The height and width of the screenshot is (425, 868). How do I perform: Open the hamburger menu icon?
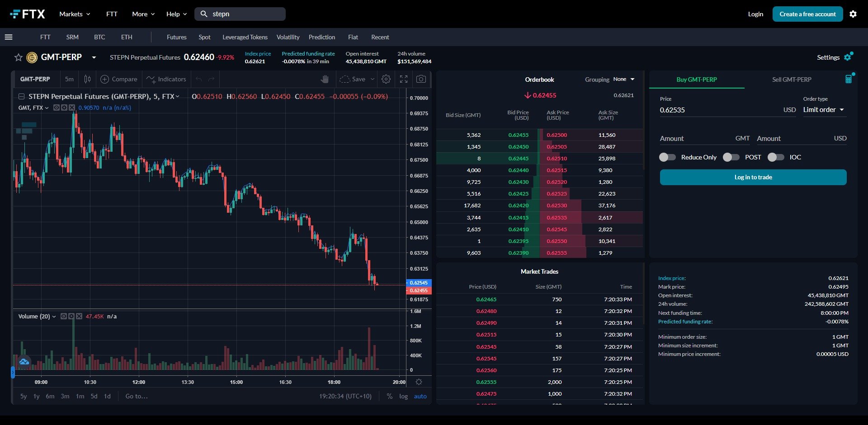(x=9, y=37)
